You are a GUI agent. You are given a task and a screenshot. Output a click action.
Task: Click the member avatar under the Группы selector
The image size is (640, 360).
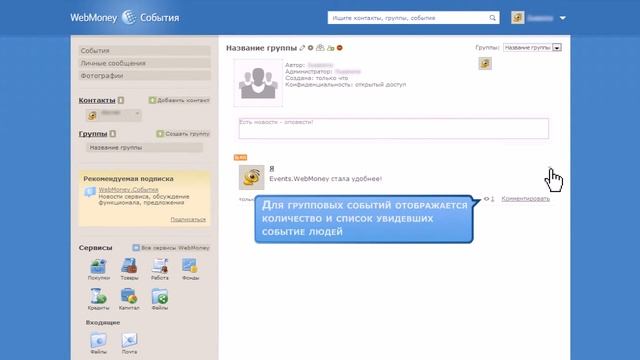coord(485,63)
